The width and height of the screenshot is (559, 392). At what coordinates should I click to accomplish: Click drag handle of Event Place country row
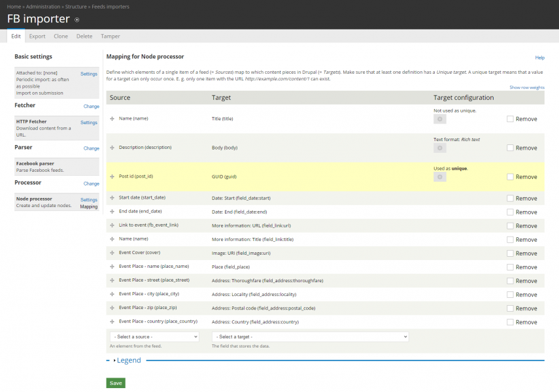point(112,322)
